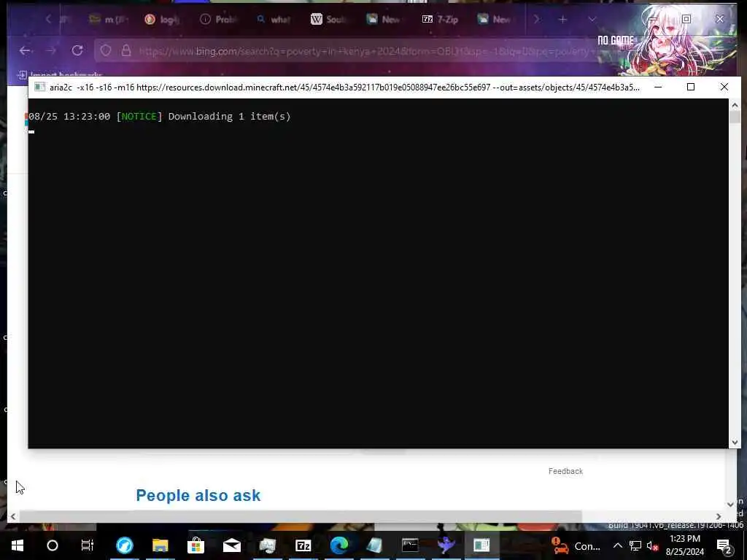Open the clock showing 1:23 PM
747x560 pixels.
click(x=684, y=545)
